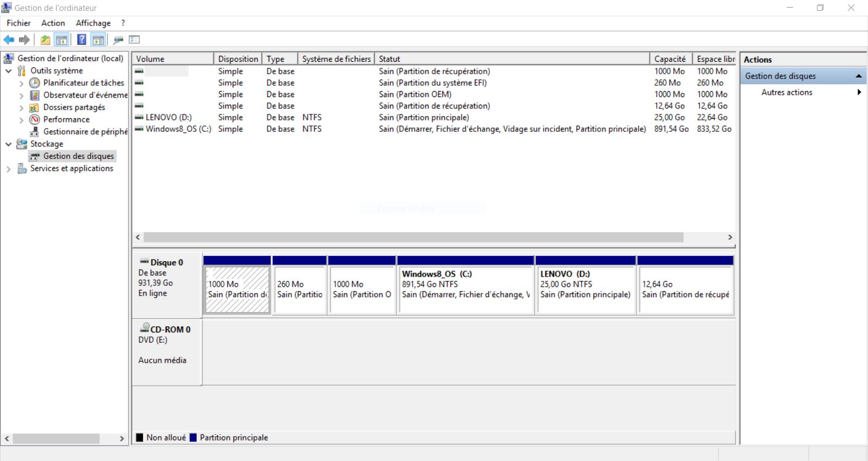Click Autres actions in Actions pane
This screenshot has height=461, width=868.
(x=787, y=92)
